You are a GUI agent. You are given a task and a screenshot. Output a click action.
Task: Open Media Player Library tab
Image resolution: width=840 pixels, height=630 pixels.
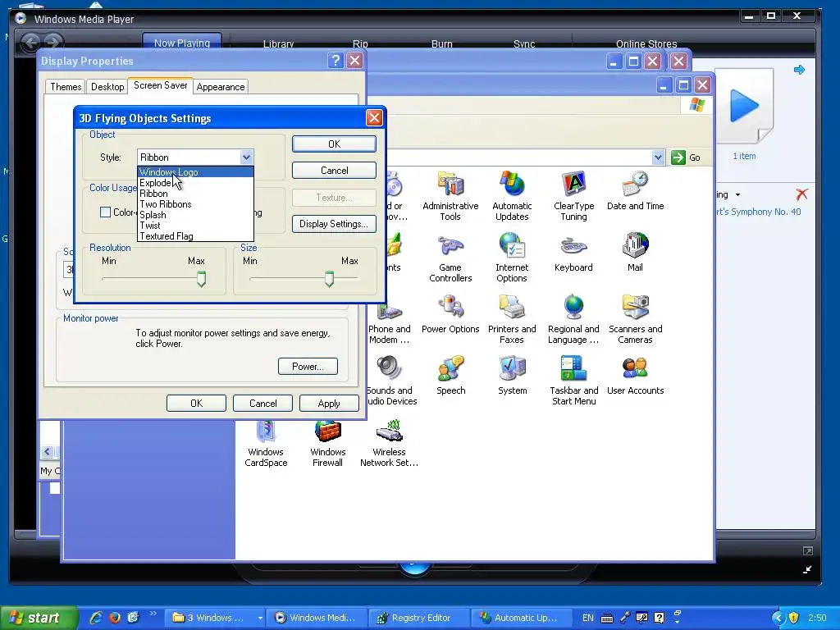tap(278, 44)
